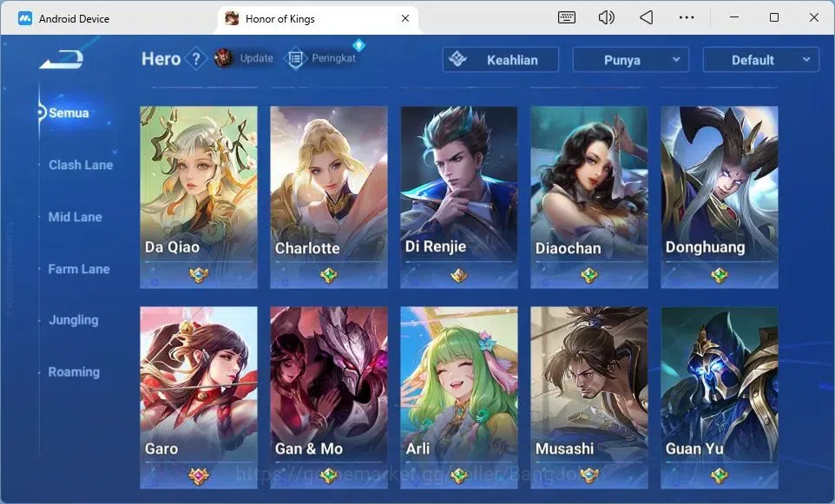
Task: Switch to the Roaming tab
Action: pos(74,372)
